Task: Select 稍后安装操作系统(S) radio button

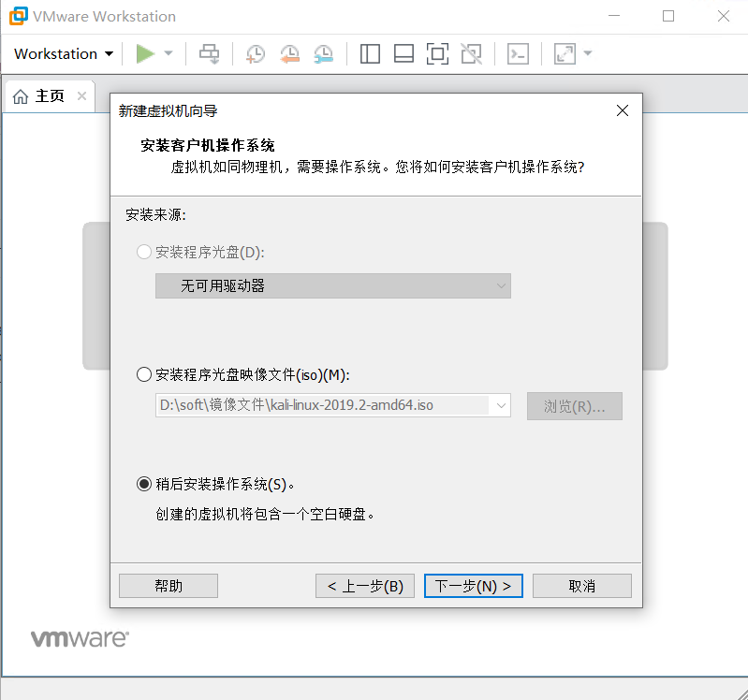Action: point(144,484)
